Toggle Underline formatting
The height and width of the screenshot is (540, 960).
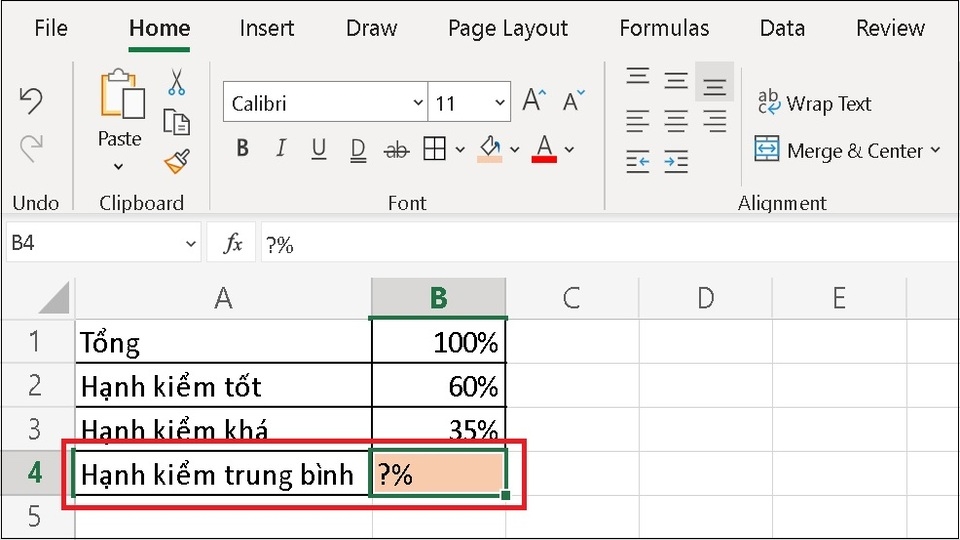pos(318,149)
